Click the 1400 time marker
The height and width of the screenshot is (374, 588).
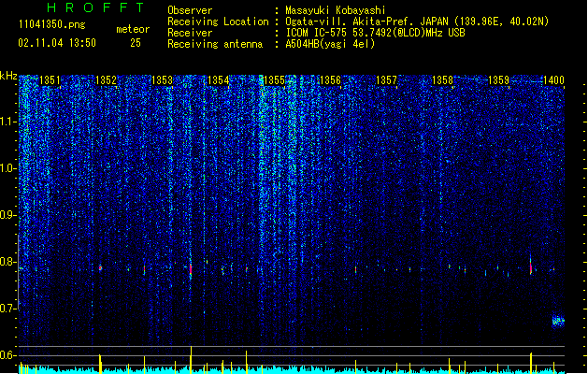[553, 80]
